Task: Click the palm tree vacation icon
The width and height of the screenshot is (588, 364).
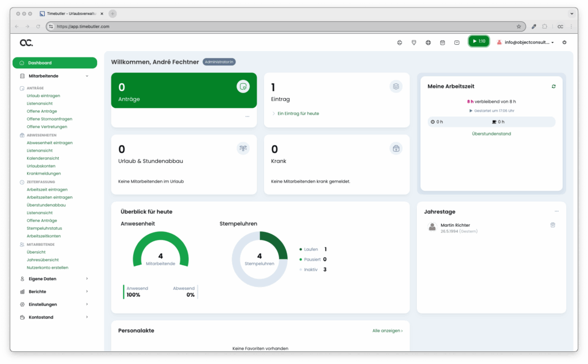Action: pos(243,149)
